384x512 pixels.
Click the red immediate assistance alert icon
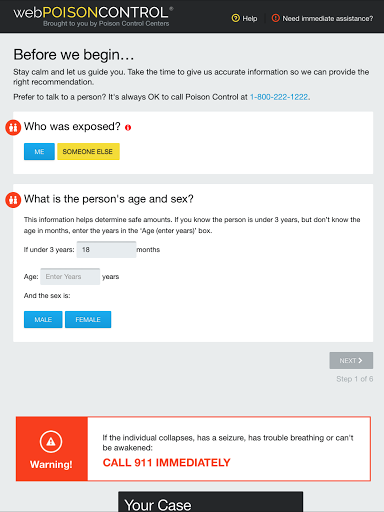(275, 18)
